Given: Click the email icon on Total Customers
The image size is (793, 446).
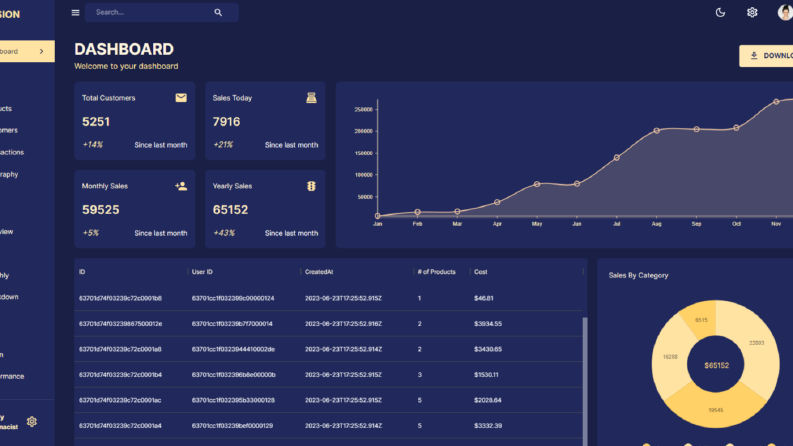Looking at the screenshot, I should click(181, 98).
